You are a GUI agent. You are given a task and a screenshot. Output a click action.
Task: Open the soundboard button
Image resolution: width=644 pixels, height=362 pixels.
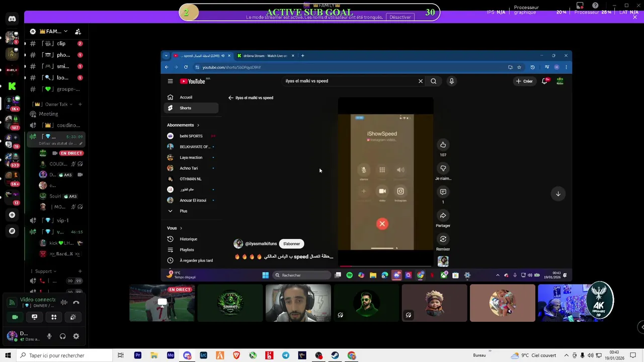click(x=73, y=317)
